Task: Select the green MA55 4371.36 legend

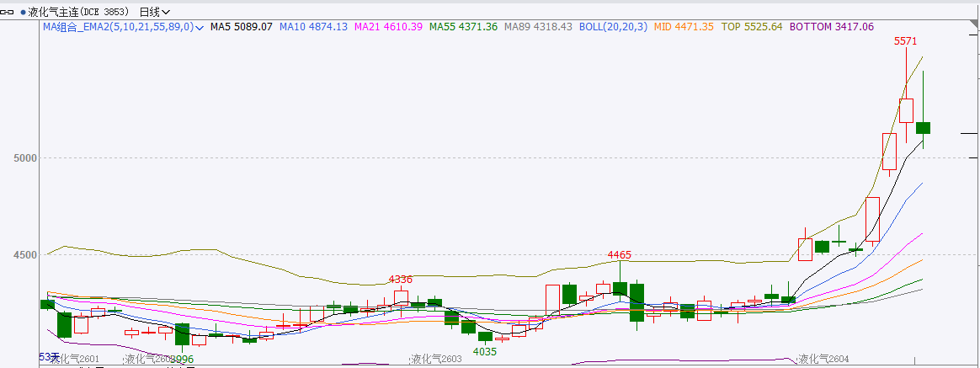Action: click(x=463, y=27)
